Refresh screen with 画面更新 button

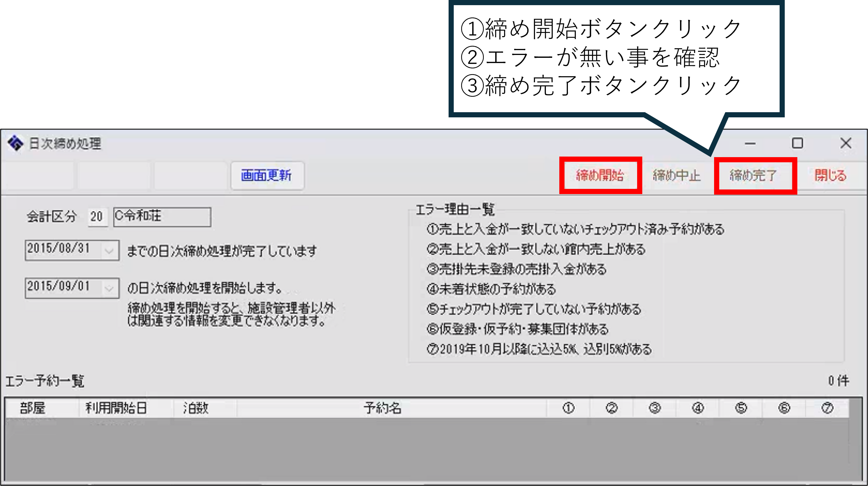click(x=267, y=175)
